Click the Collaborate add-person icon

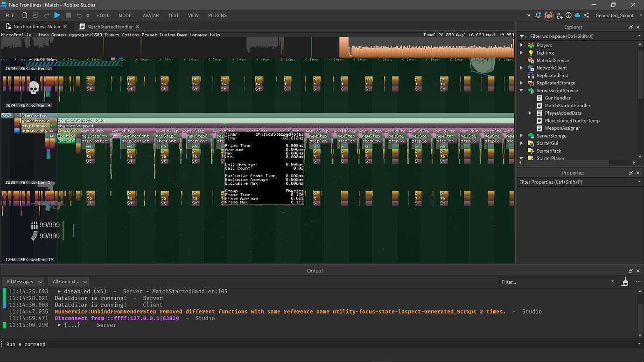(x=560, y=15)
